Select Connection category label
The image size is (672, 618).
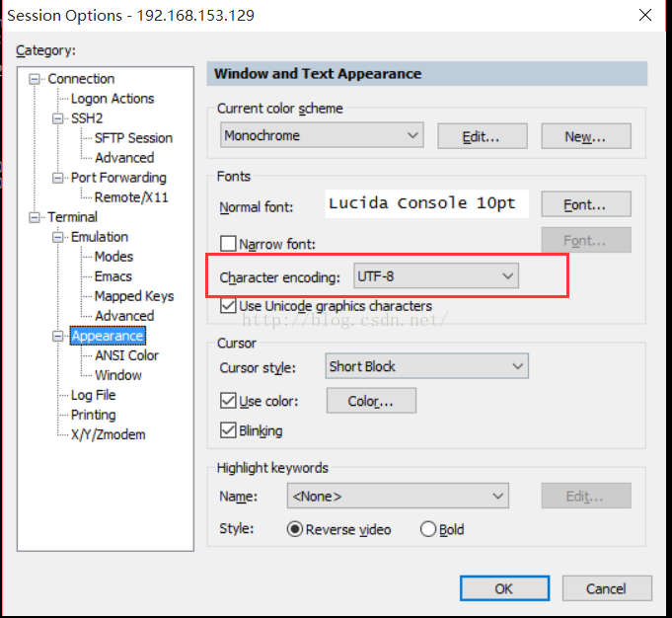pos(81,79)
